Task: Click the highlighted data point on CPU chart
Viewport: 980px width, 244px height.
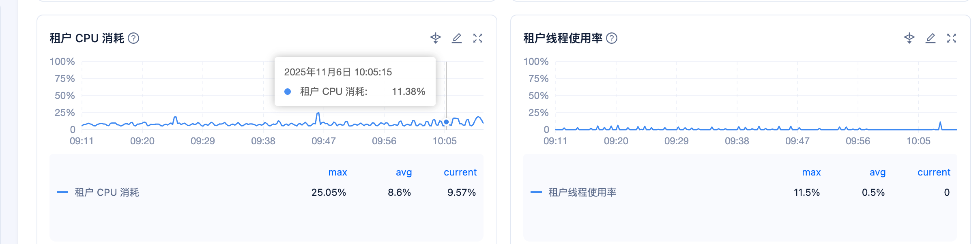Action: (x=446, y=122)
